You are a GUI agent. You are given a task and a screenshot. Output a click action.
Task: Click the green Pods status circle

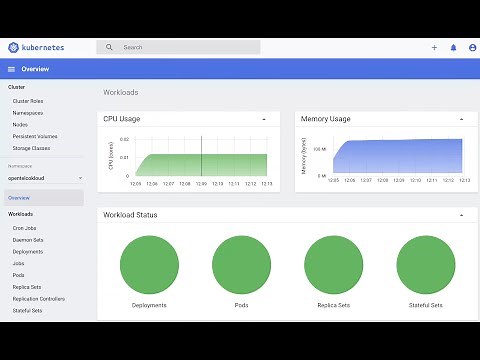[x=241, y=265]
